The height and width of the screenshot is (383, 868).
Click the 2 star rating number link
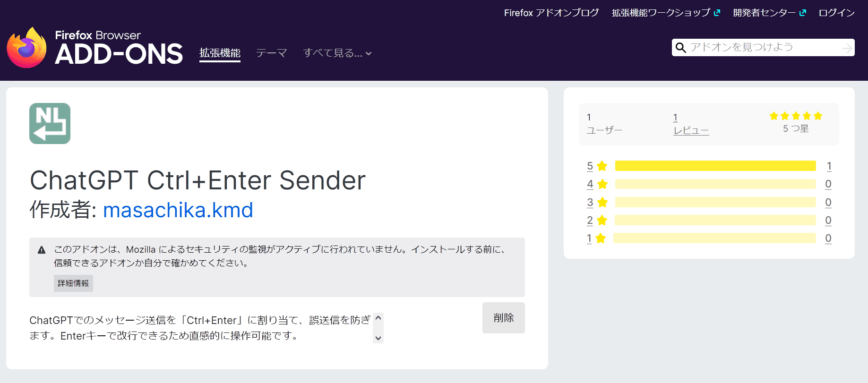pyautogui.click(x=590, y=221)
